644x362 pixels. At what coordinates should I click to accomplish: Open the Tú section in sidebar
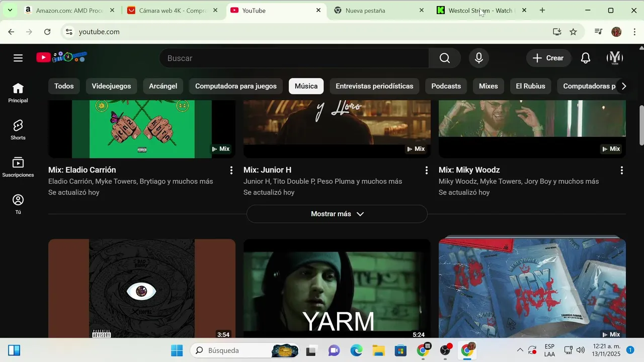[18, 205]
